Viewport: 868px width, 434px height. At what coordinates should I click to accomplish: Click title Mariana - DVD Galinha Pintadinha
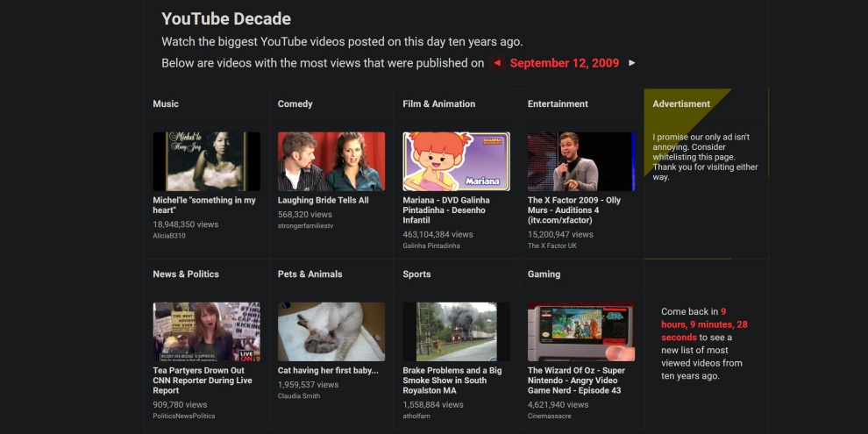(x=446, y=210)
